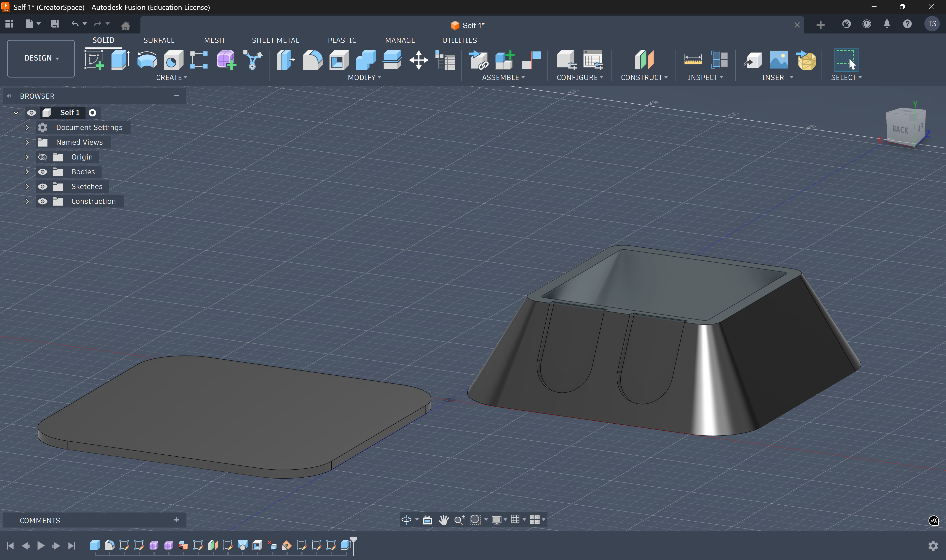The width and height of the screenshot is (946, 560).
Task: Open the Configuration table icon
Action: click(593, 60)
